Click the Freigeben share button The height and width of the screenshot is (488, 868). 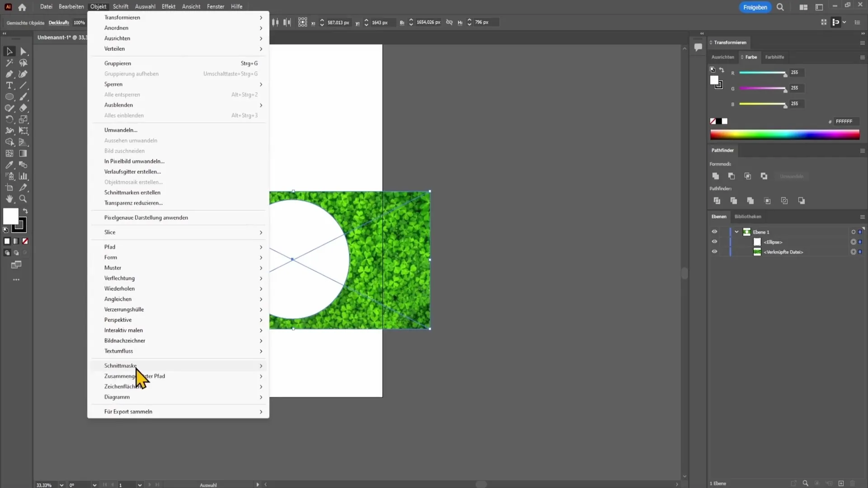pyautogui.click(x=755, y=7)
